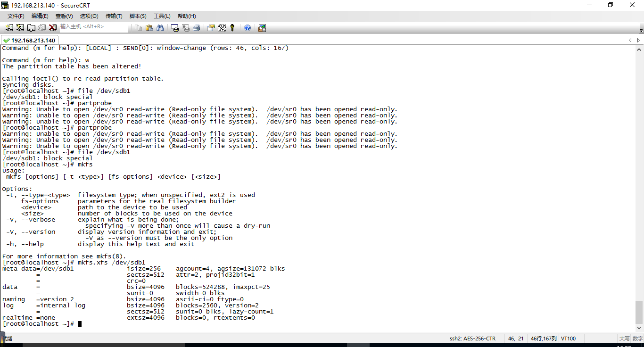Open Help with the blue question icon

(248, 28)
